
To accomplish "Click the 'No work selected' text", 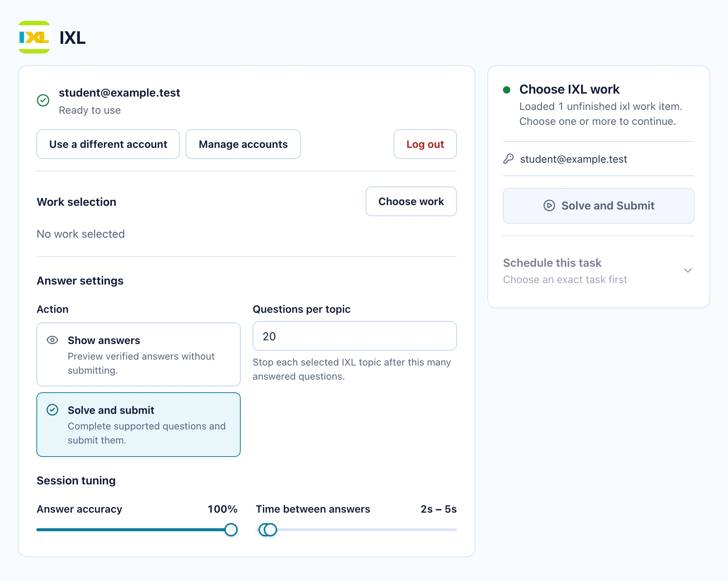I will coord(81,234).
